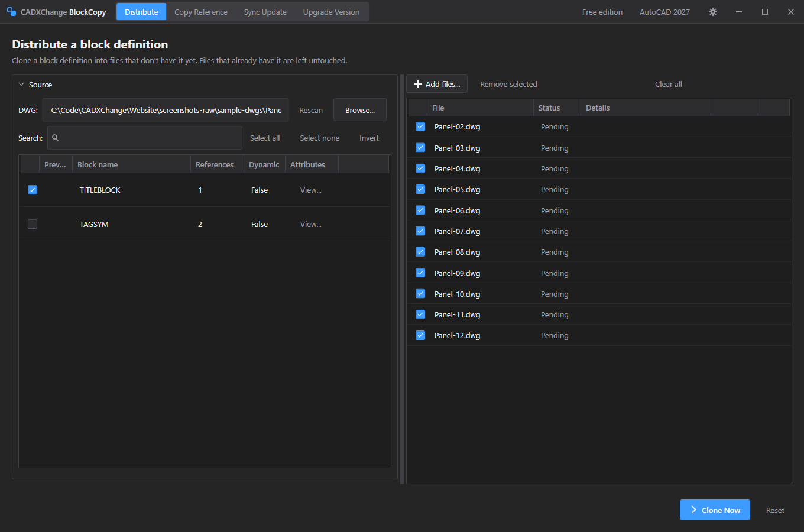Click the CADXChange BlockCopy logo icon
This screenshot has width=804, height=532.
pyautogui.click(x=11, y=12)
